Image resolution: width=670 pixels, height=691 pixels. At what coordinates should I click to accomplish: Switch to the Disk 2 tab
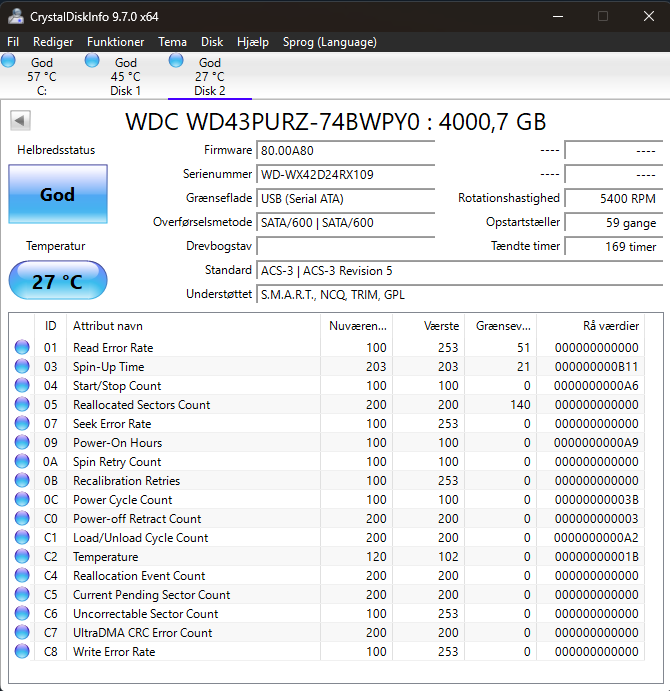pos(210,76)
